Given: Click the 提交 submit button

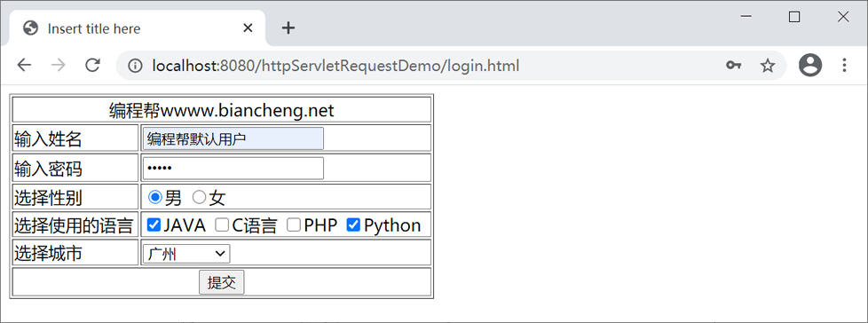Looking at the screenshot, I should click(221, 282).
